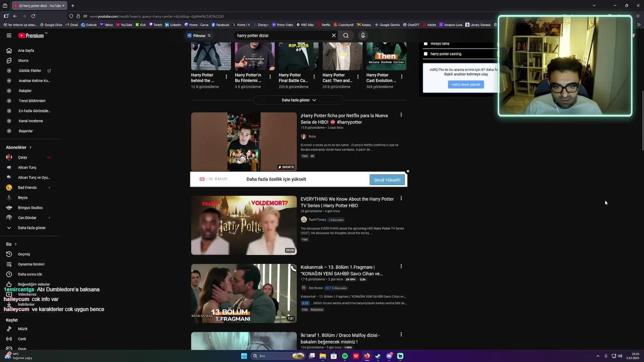This screenshot has height=362, width=644.
Task: Open the EVERYTHING We Know video thumbnail
Action: 244,225
